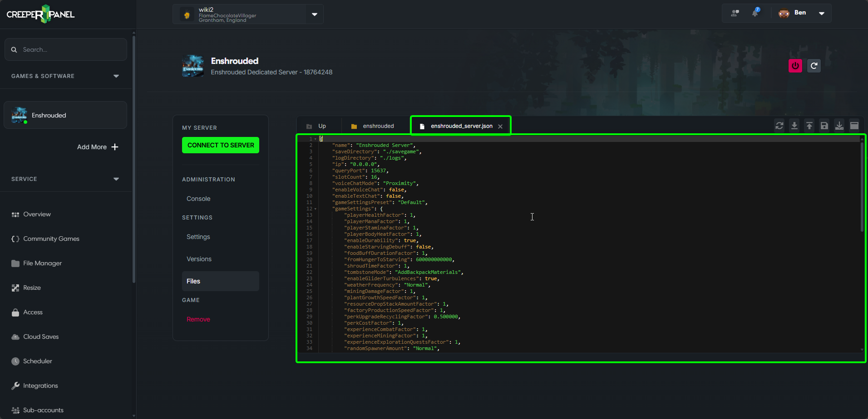This screenshot has height=419, width=868.
Task: Click the "slotCount": 16 line
Action: [x=356, y=177]
